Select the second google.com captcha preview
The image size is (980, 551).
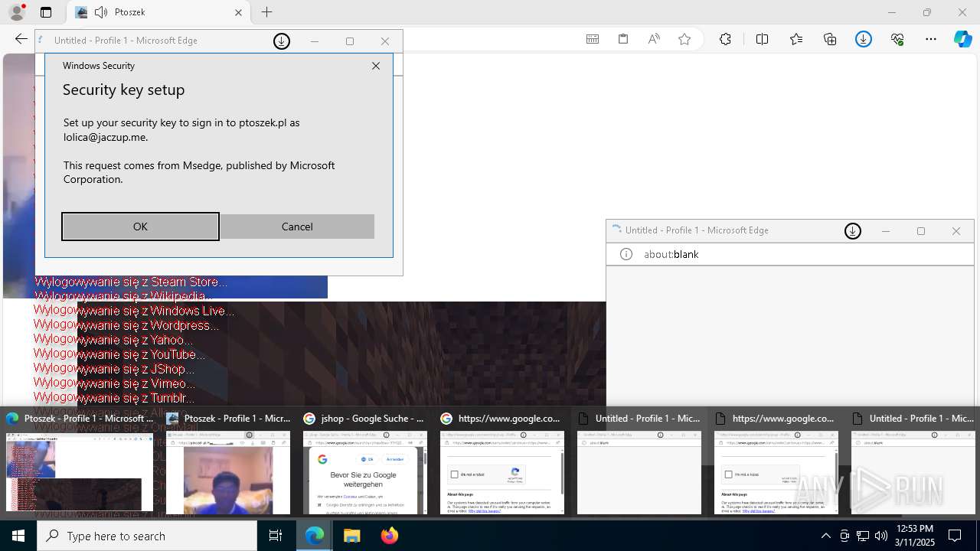pyautogui.click(x=776, y=463)
